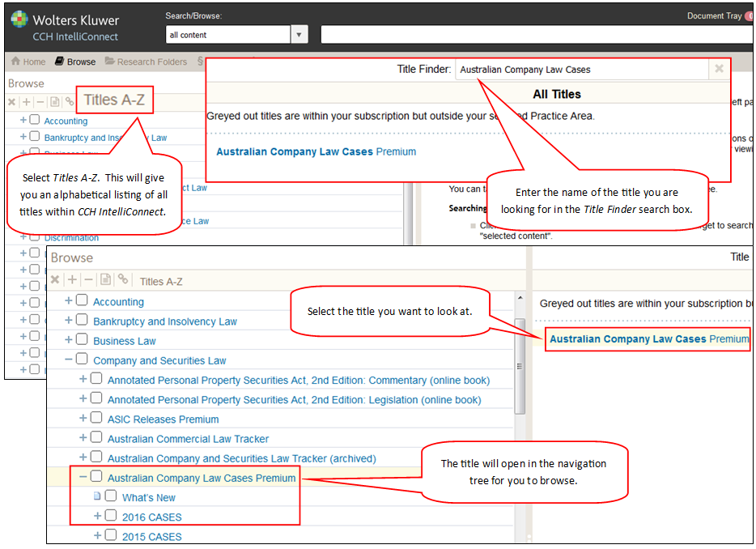Click the Title Finder input field
This screenshot has height=549, width=756.
(583, 69)
